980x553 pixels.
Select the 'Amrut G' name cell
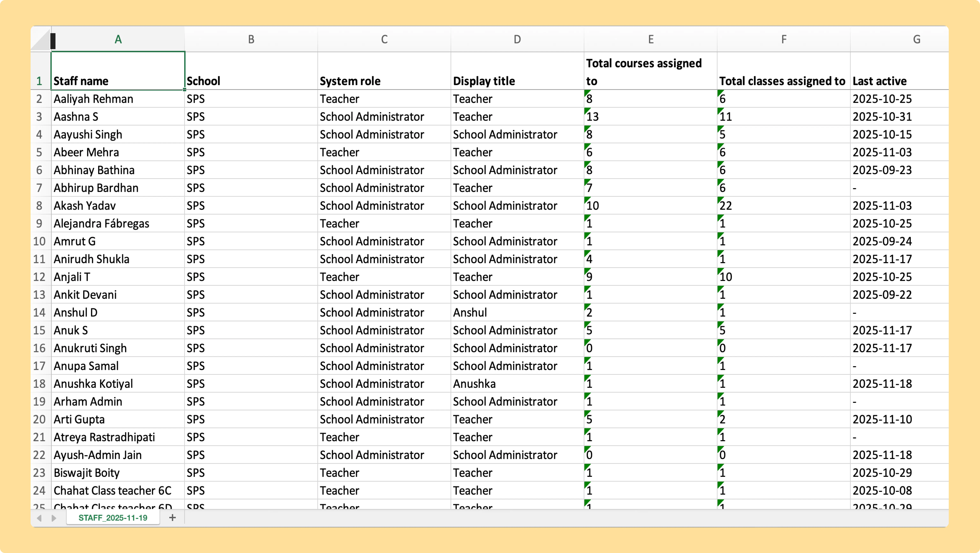(118, 241)
